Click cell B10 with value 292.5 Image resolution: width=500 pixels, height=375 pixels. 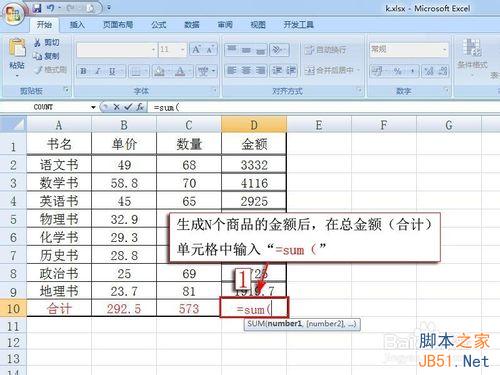pyautogui.click(x=124, y=308)
